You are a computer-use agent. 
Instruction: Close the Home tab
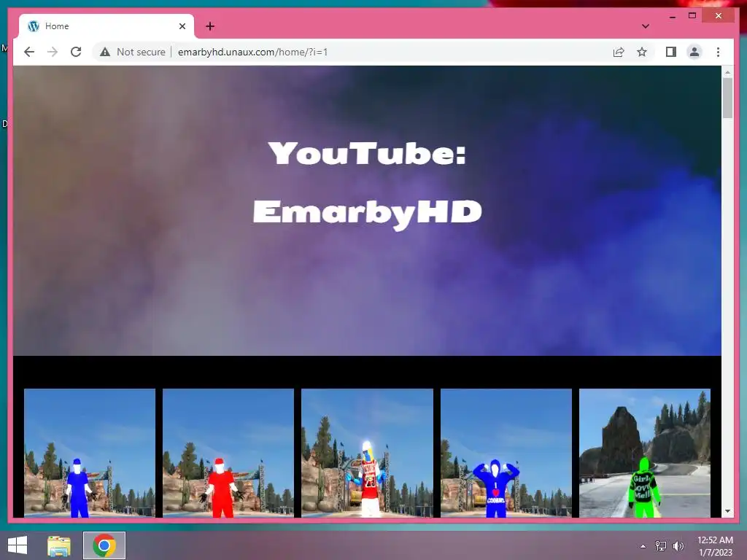click(x=182, y=26)
